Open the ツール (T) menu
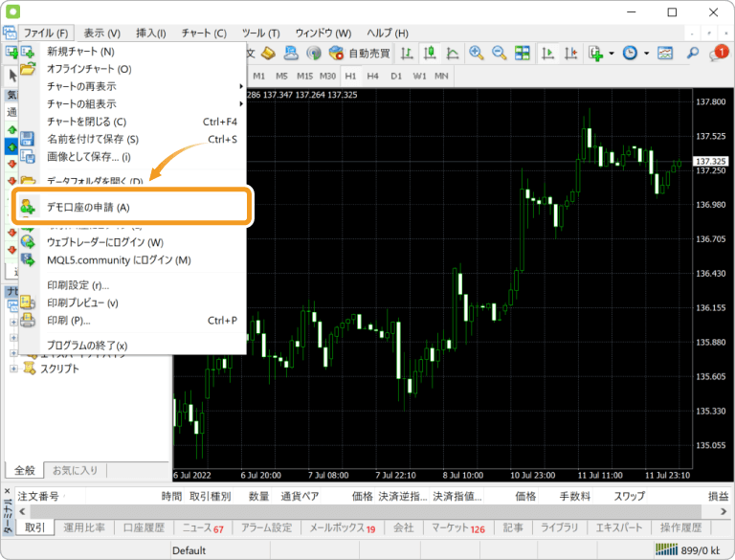The image size is (735, 560). coord(260,34)
